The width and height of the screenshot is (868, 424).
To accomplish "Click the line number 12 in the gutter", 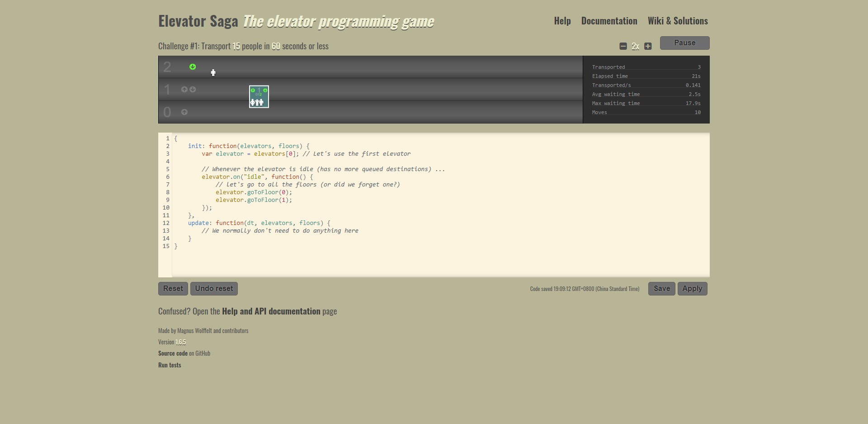I will (166, 223).
